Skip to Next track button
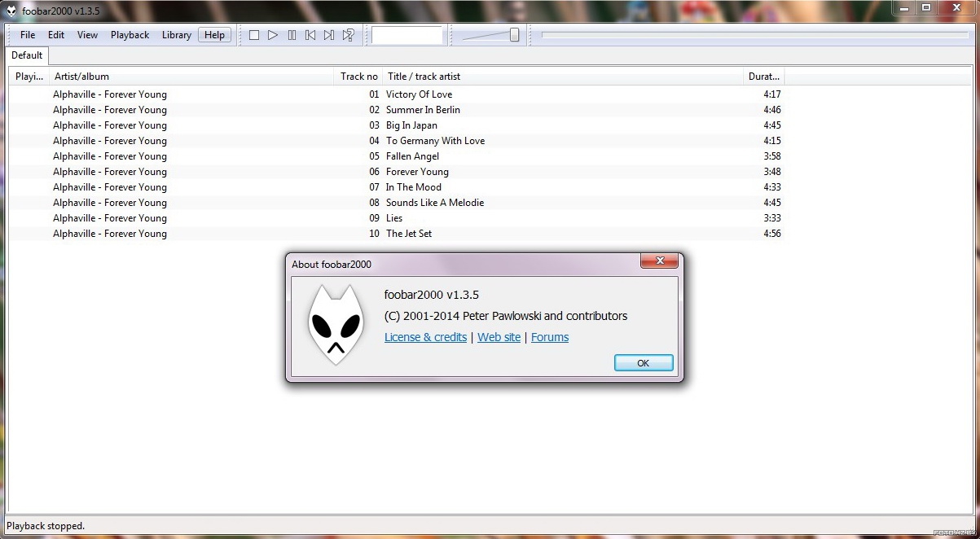 pos(329,35)
